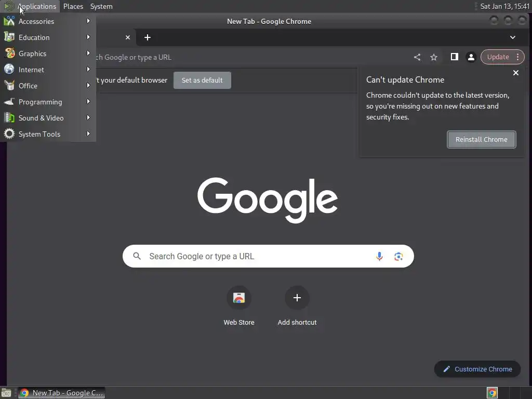Expand arrow next to Graphics

[88, 54]
